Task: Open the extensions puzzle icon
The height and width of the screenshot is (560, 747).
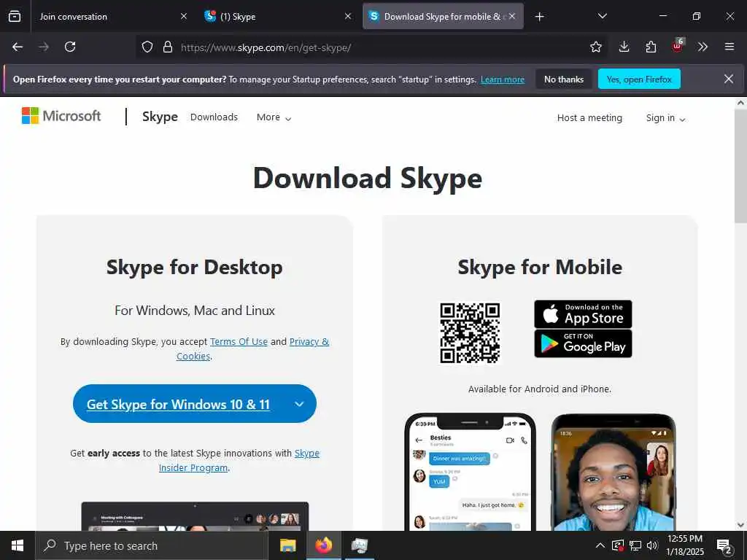Action: click(x=651, y=47)
